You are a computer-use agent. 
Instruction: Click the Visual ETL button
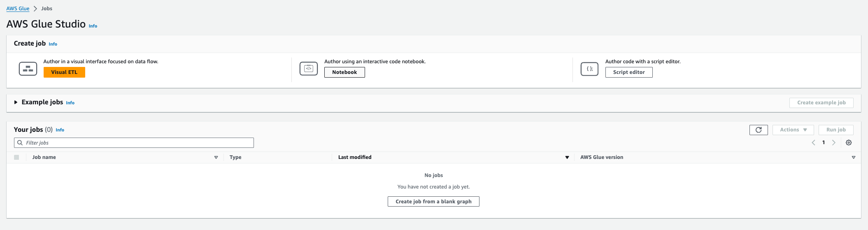point(64,72)
